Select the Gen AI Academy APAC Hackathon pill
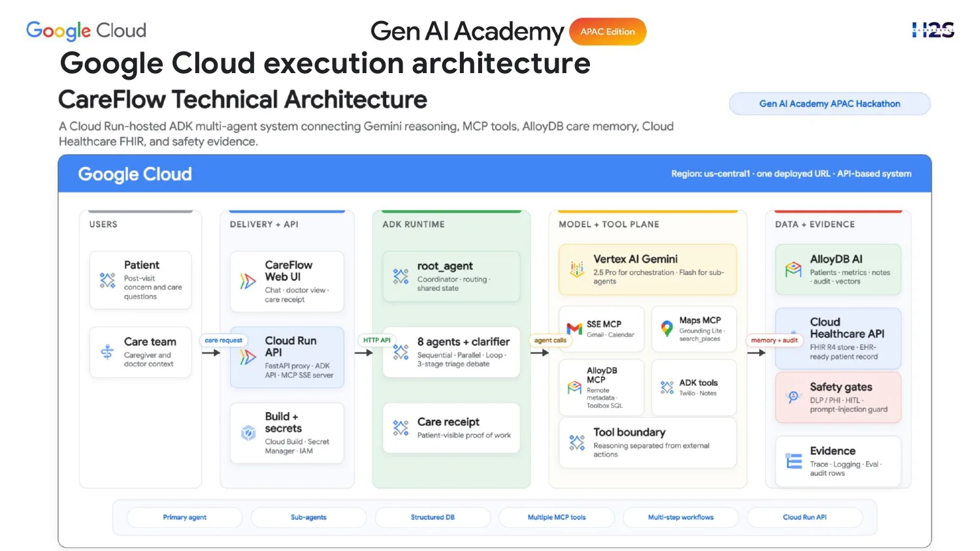 pos(830,104)
